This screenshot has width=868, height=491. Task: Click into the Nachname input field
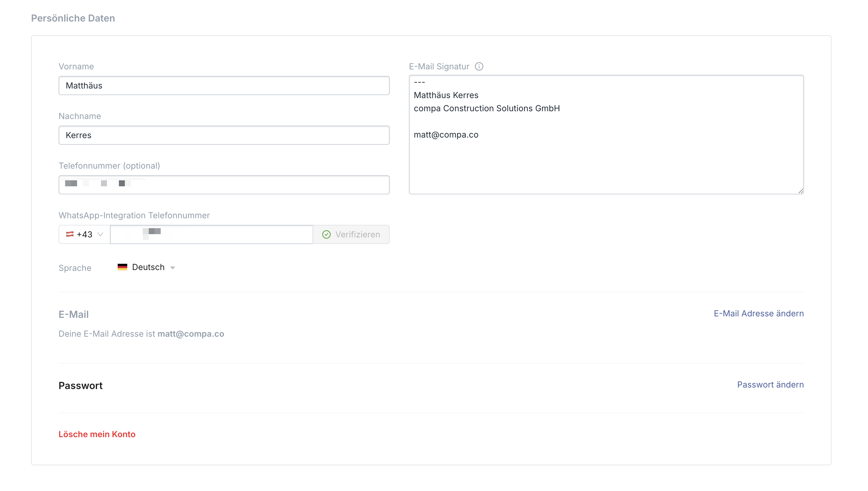click(x=224, y=135)
